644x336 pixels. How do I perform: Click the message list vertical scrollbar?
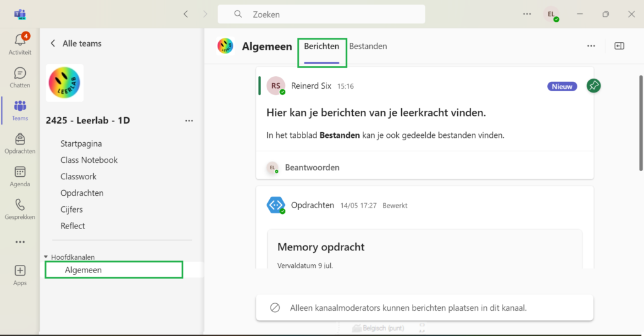point(641,123)
